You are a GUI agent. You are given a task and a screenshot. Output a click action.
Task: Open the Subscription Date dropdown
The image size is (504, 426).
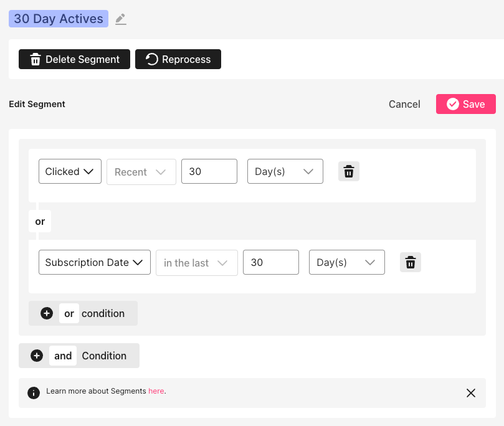pyautogui.click(x=94, y=263)
